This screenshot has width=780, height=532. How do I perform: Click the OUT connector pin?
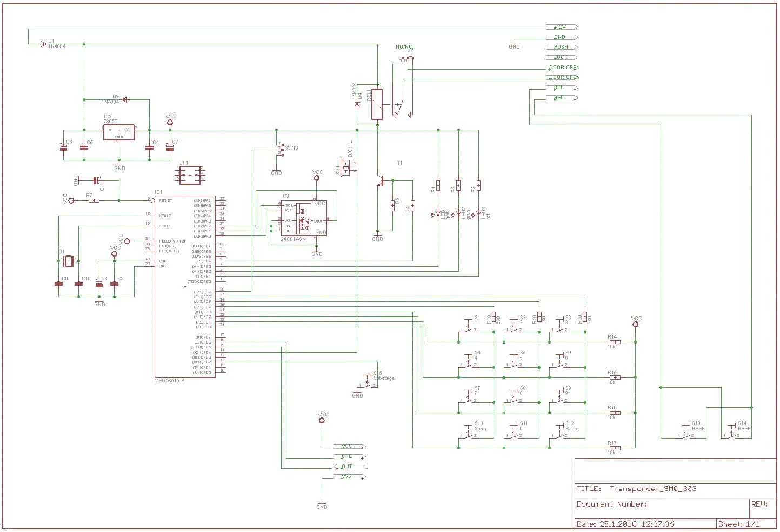click(350, 467)
